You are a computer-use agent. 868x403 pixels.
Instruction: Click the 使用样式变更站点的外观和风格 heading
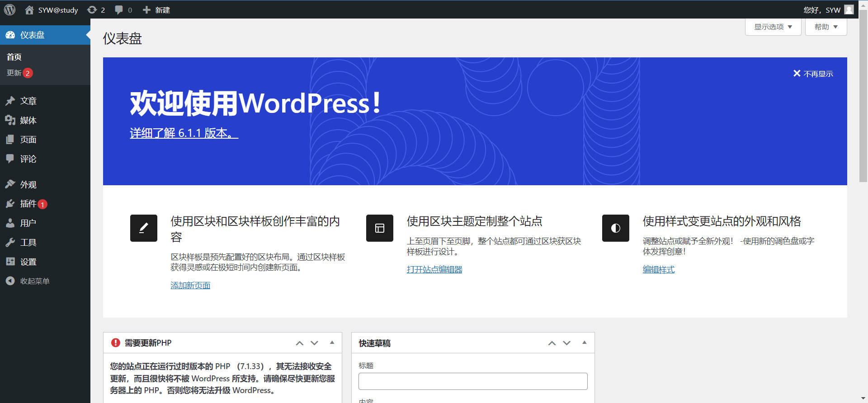(x=722, y=221)
